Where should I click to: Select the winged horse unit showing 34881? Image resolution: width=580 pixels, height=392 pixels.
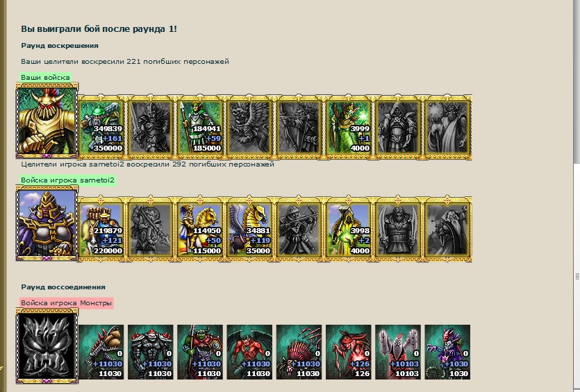[249, 230]
